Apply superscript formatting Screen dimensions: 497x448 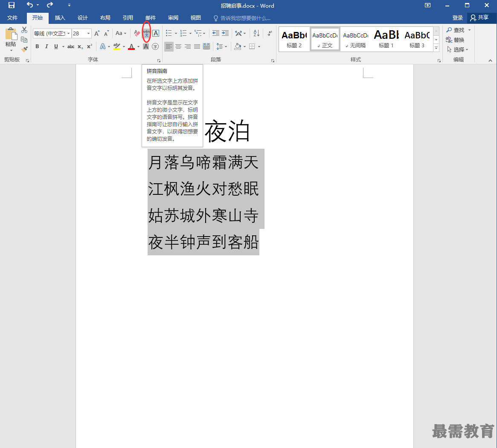pos(90,46)
